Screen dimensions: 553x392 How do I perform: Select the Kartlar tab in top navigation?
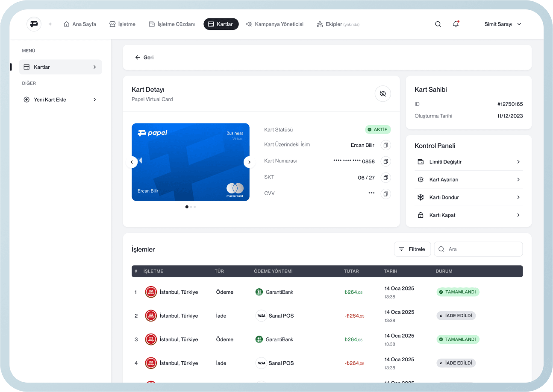tap(221, 24)
